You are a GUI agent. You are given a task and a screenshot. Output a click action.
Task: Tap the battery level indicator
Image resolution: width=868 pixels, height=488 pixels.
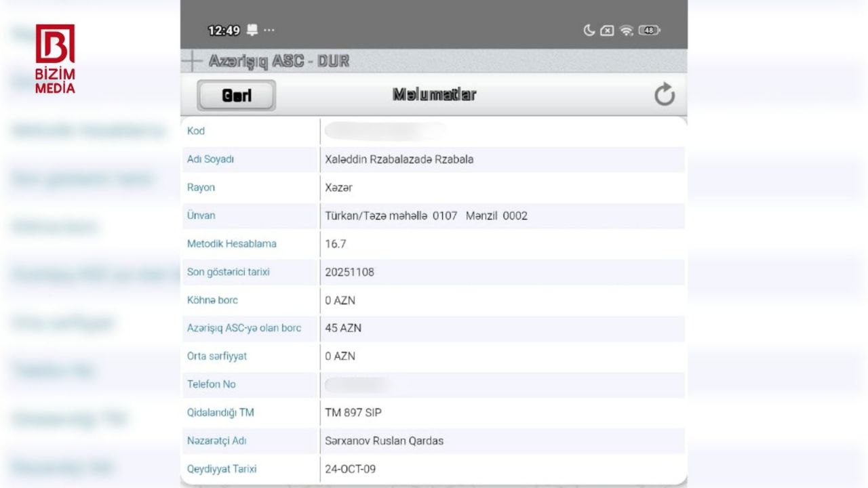point(649,30)
